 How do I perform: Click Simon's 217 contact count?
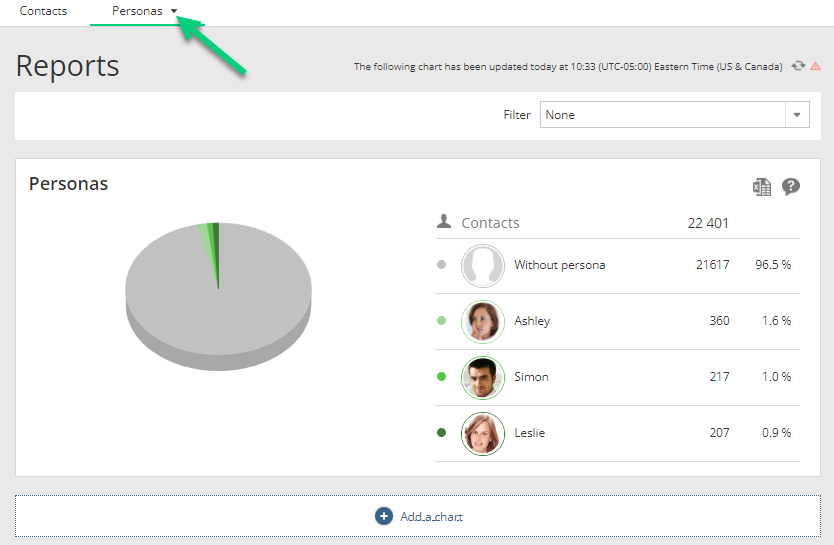(719, 376)
